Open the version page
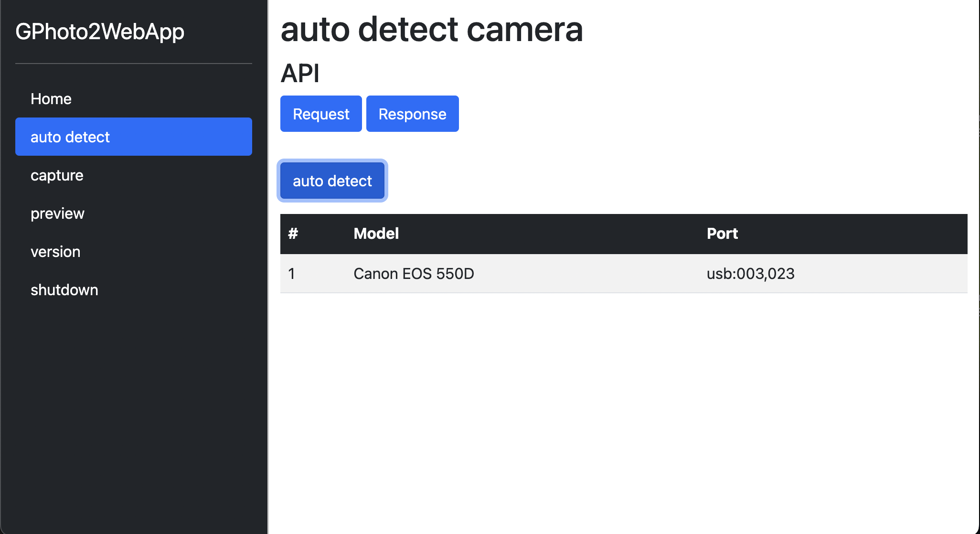Image resolution: width=980 pixels, height=534 pixels. (x=134, y=251)
